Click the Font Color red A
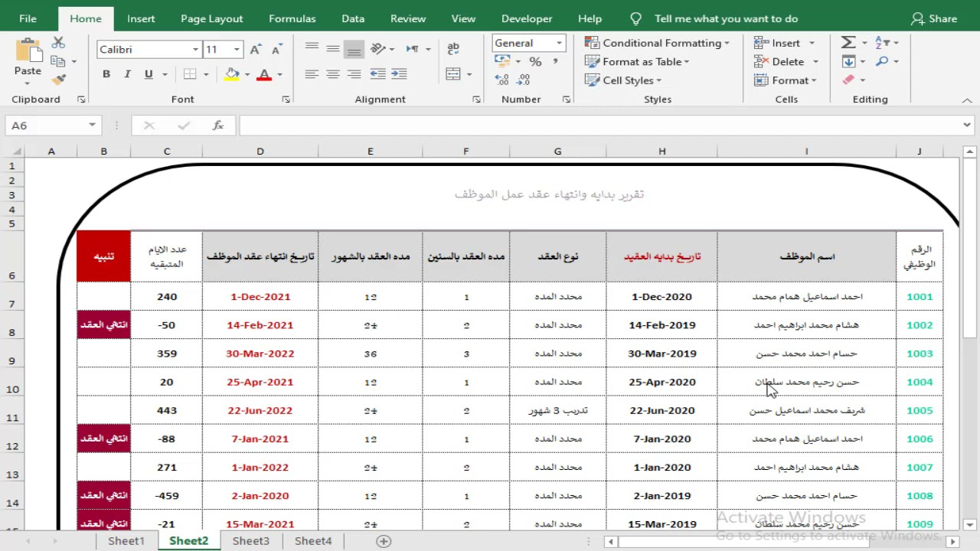The image size is (980, 551). 264,74
